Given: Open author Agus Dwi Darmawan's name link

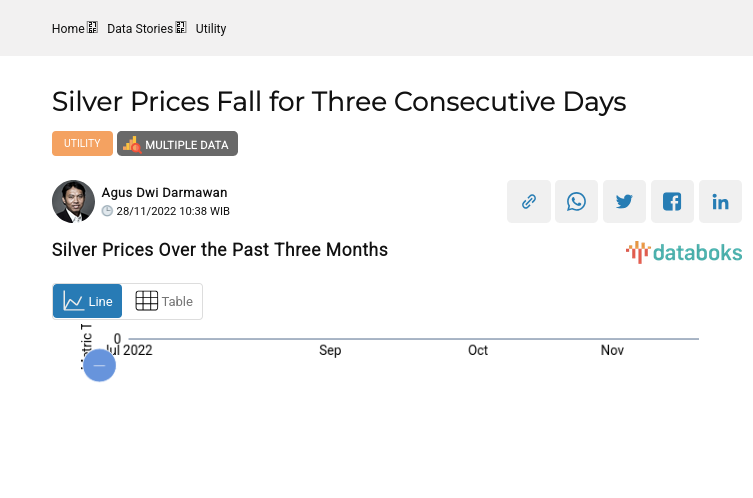Looking at the screenshot, I should pos(164,192).
